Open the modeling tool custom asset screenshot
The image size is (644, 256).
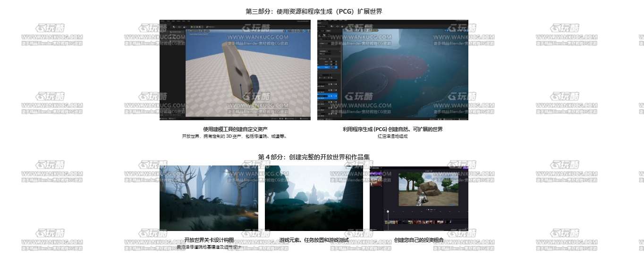click(235, 70)
